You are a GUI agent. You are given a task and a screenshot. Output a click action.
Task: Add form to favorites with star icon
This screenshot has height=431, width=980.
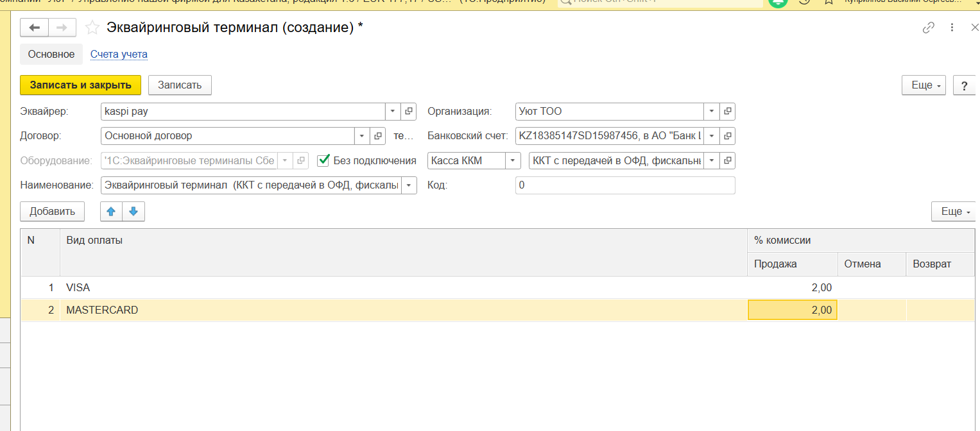pos(92,28)
